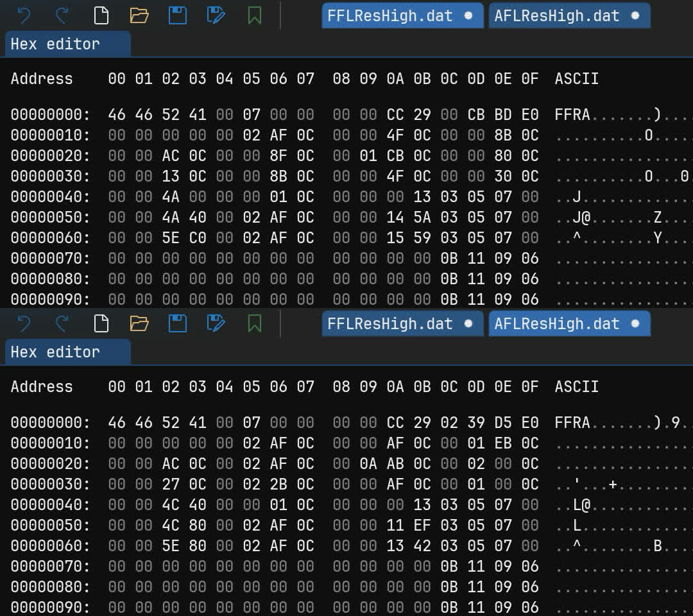The height and width of the screenshot is (616, 693).
Task: Click byte EF in row 00000050
Action: point(422,526)
